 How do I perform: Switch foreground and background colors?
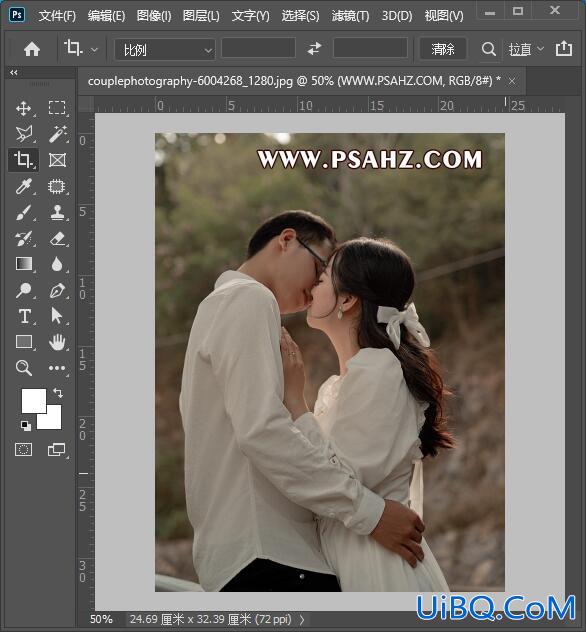(x=58, y=393)
